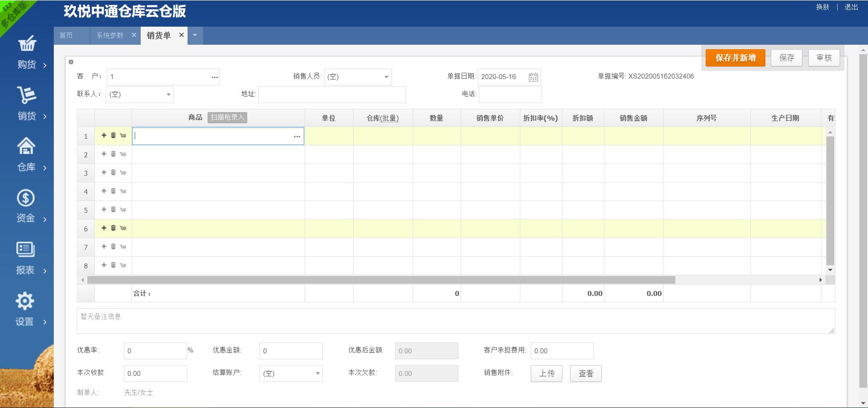Click the ellipsis in the 客户 field

tap(215, 77)
